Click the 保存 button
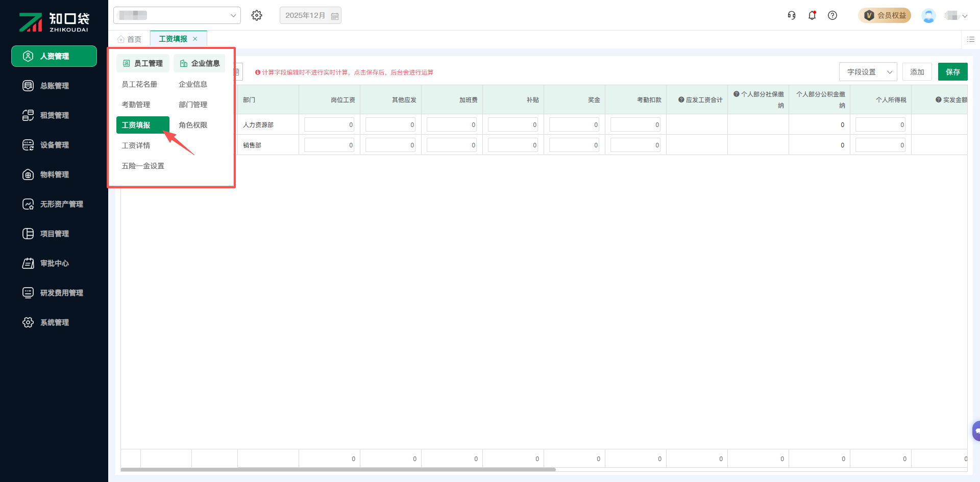Image resolution: width=980 pixels, height=482 pixels. pos(953,72)
